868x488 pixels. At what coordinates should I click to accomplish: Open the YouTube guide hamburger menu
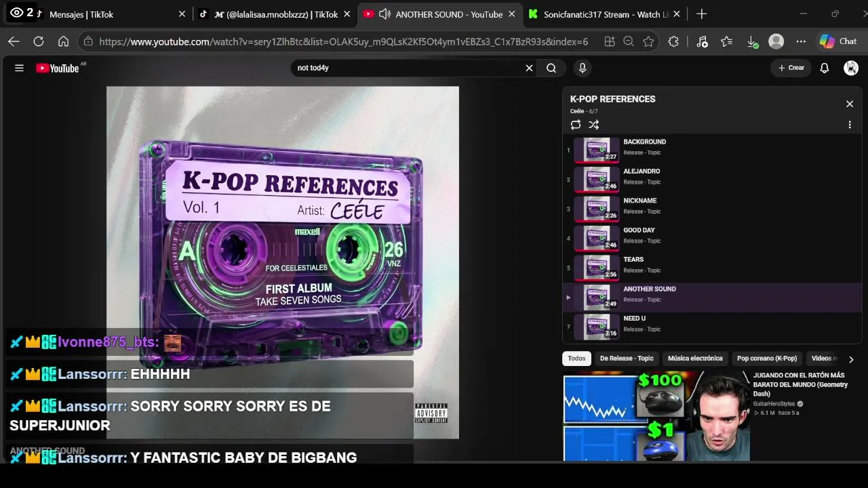[19, 68]
